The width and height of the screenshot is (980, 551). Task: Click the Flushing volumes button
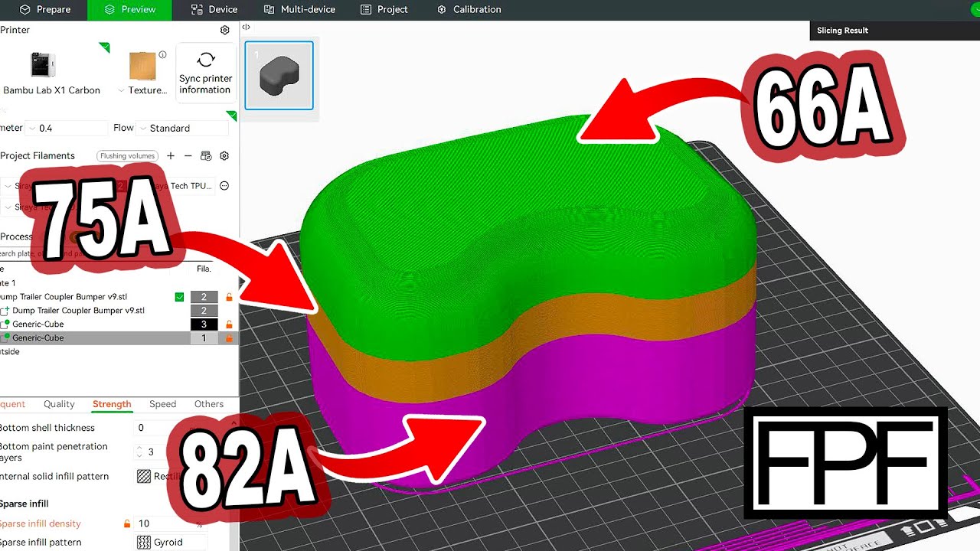[128, 156]
